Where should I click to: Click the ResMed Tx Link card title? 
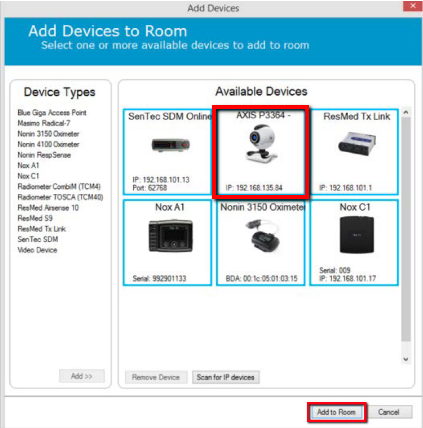pyautogui.click(x=357, y=116)
